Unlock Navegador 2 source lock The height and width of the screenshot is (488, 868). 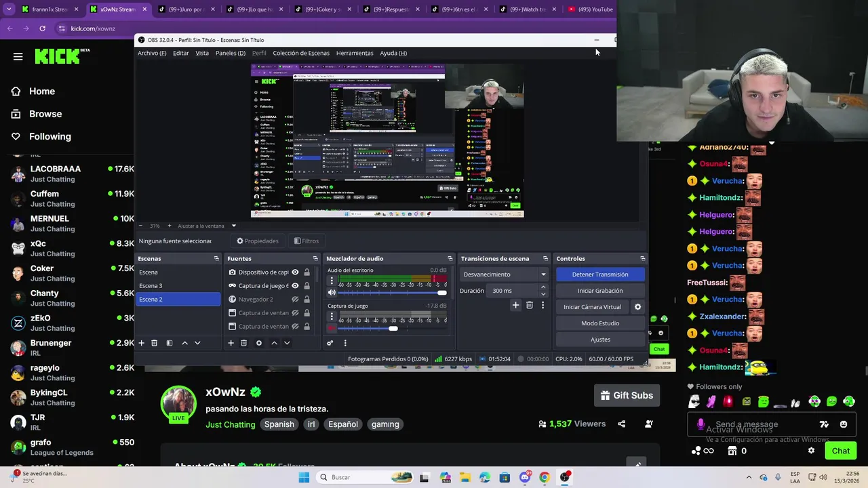click(x=307, y=300)
